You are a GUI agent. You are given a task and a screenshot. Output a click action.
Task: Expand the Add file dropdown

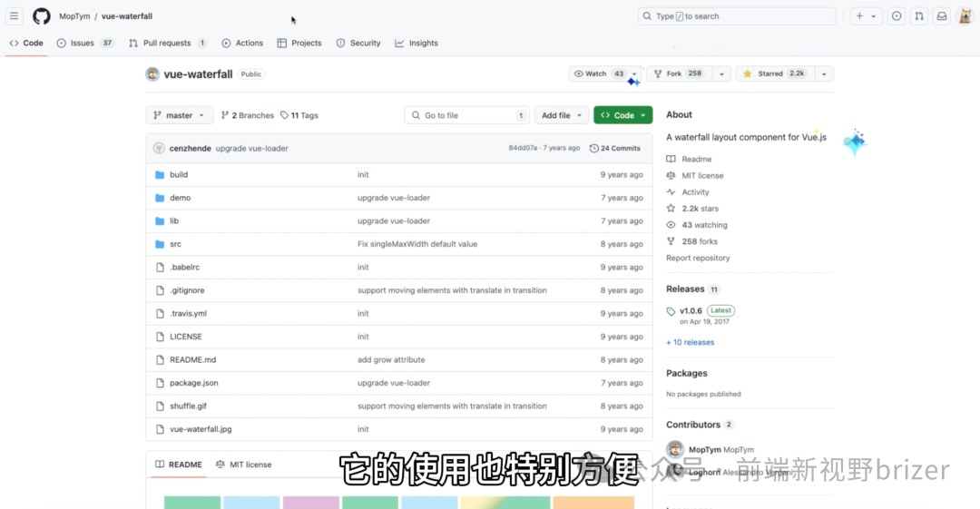tap(562, 115)
